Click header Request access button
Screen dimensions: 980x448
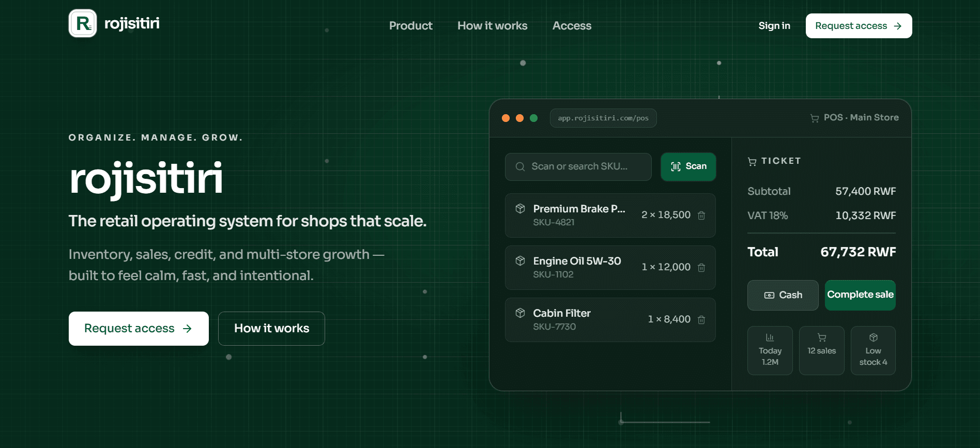[859, 26]
